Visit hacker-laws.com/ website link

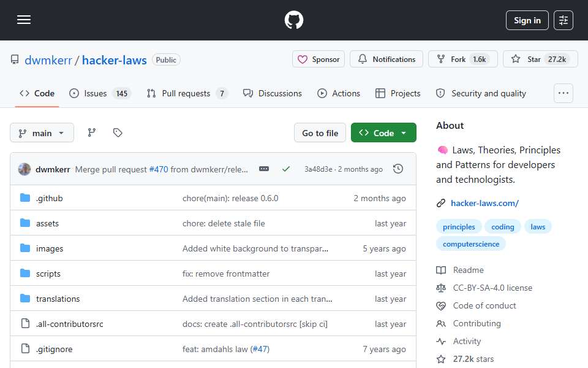coord(484,203)
